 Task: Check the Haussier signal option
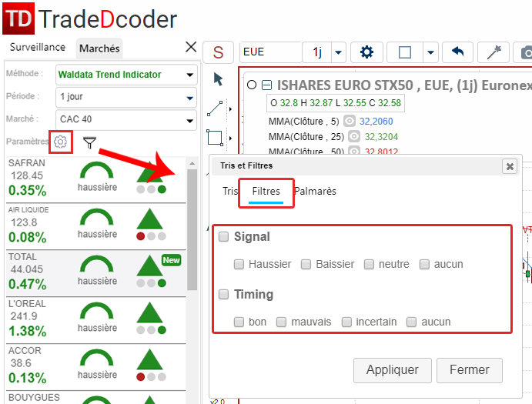point(239,264)
